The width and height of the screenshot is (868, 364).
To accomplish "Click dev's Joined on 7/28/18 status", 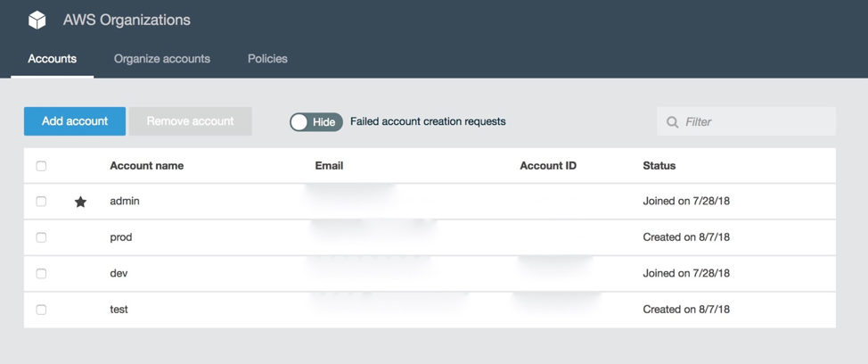I will 686,273.
